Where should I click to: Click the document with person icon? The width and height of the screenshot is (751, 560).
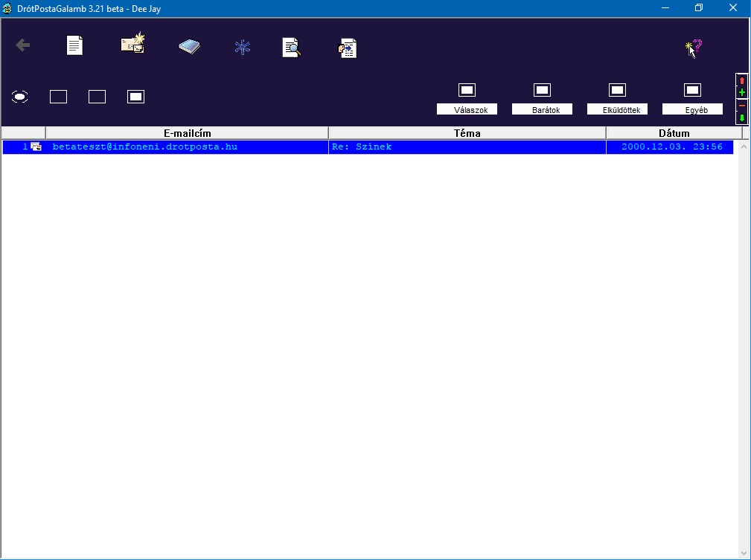[x=348, y=48]
